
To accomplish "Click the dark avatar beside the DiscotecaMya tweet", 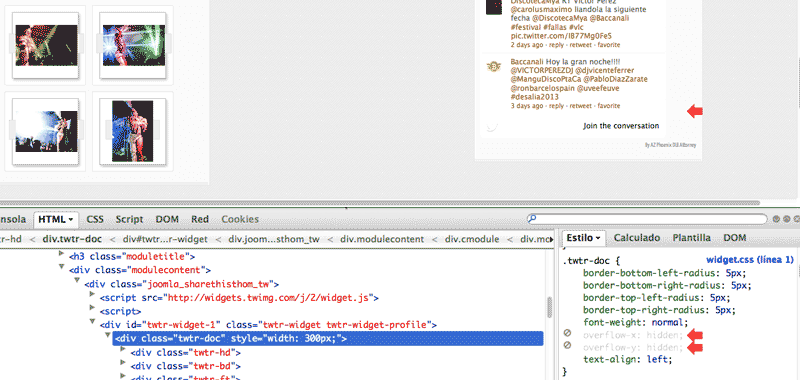I will pyautogui.click(x=493, y=7).
